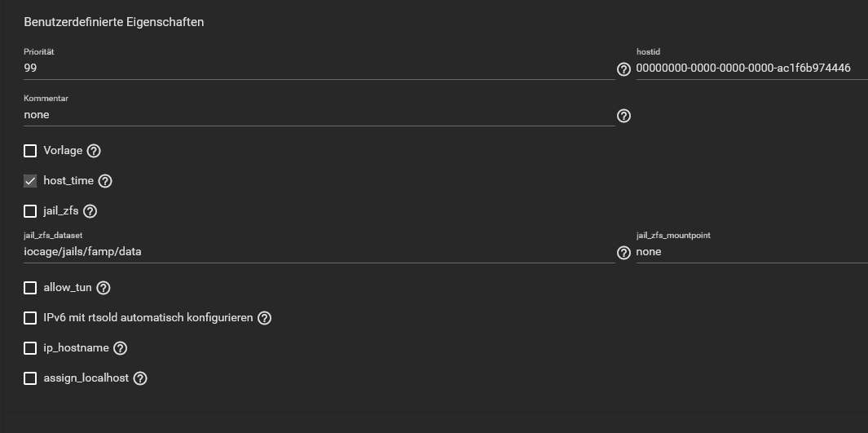Click the help icon beside Vorlage

[x=94, y=151]
